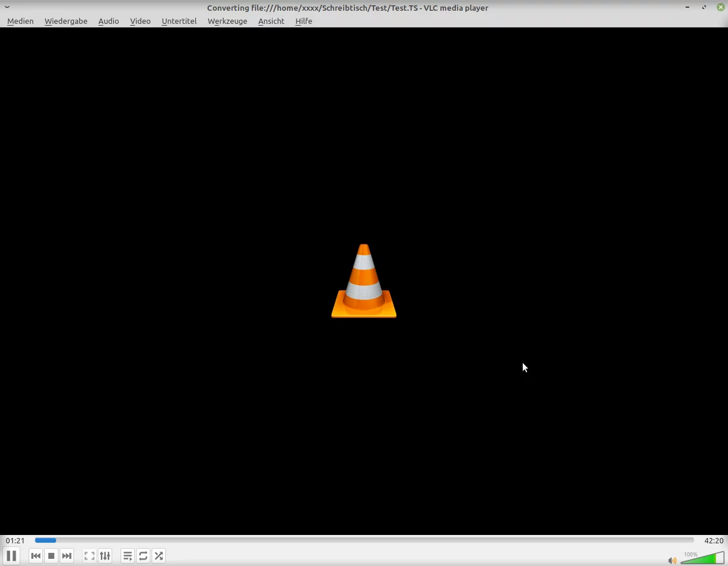Mute audio using the speaker icon
728x566 pixels.
click(x=673, y=560)
